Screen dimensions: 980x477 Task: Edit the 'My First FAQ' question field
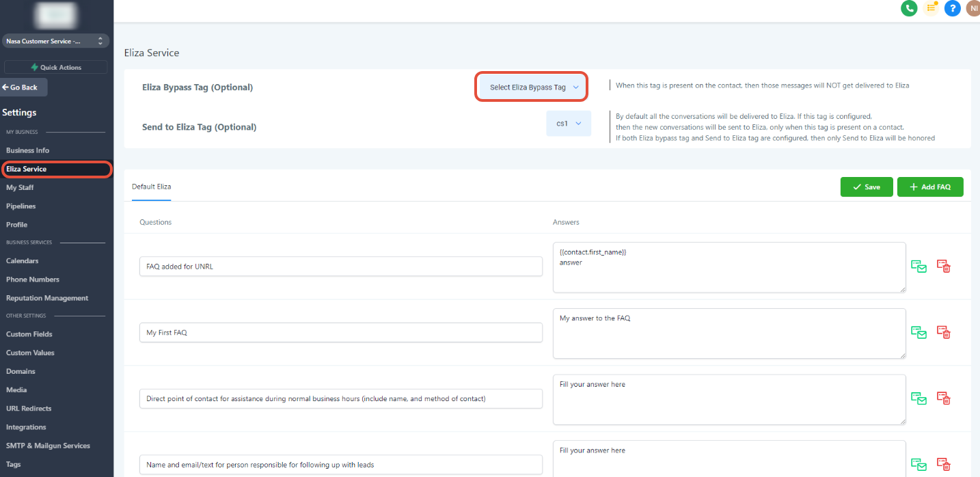(341, 332)
